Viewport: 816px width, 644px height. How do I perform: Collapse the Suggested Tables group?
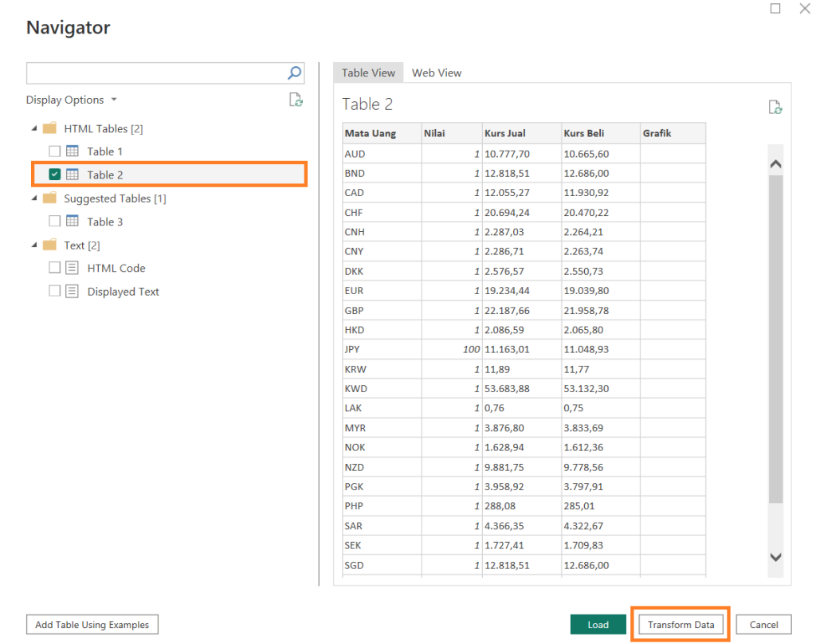pos(34,198)
